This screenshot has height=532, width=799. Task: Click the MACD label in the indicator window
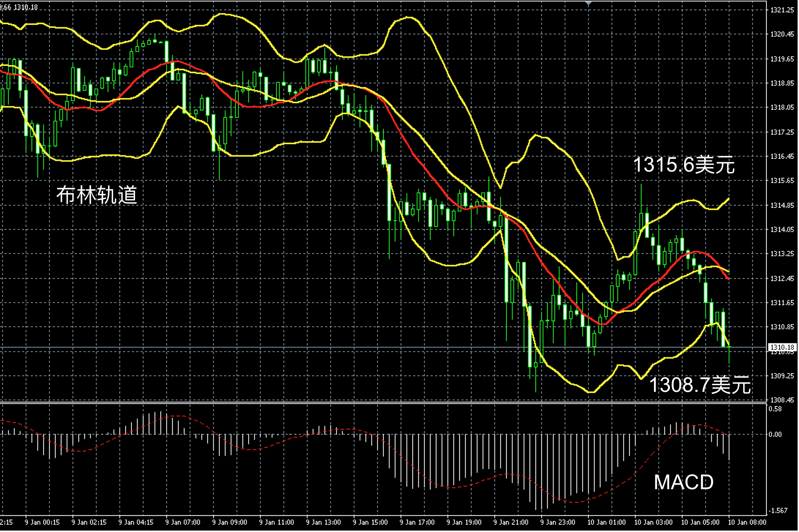[684, 482]
